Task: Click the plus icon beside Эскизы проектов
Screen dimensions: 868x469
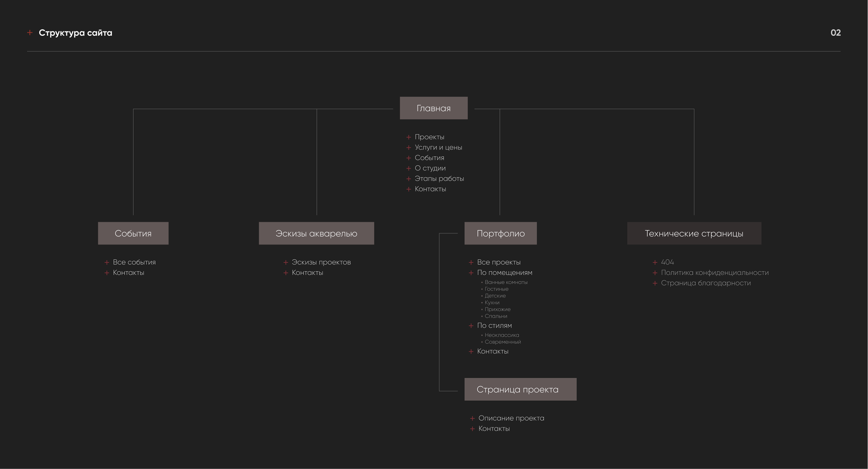Action: 286,262
